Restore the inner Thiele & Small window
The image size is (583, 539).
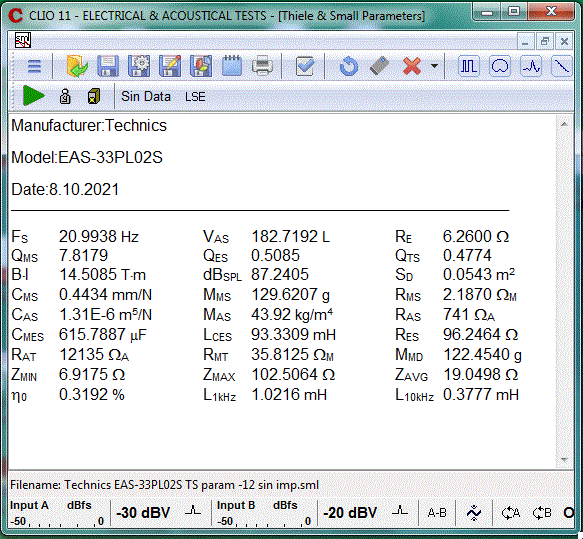(x=545, y=41)
